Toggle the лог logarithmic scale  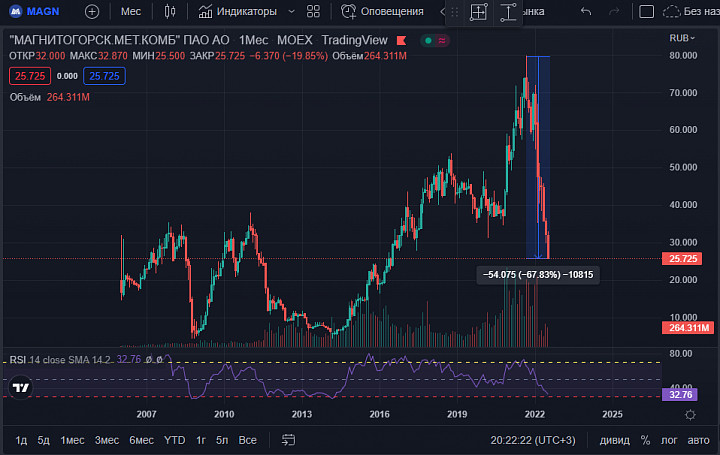click(669, 440)
